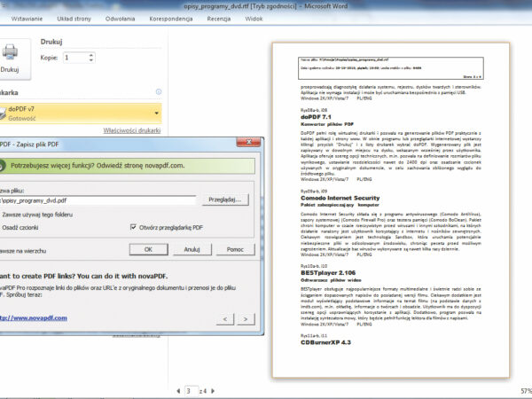Open the Korespondencja ribbon tab
This screenshot has width=532, height=399.
172,17
